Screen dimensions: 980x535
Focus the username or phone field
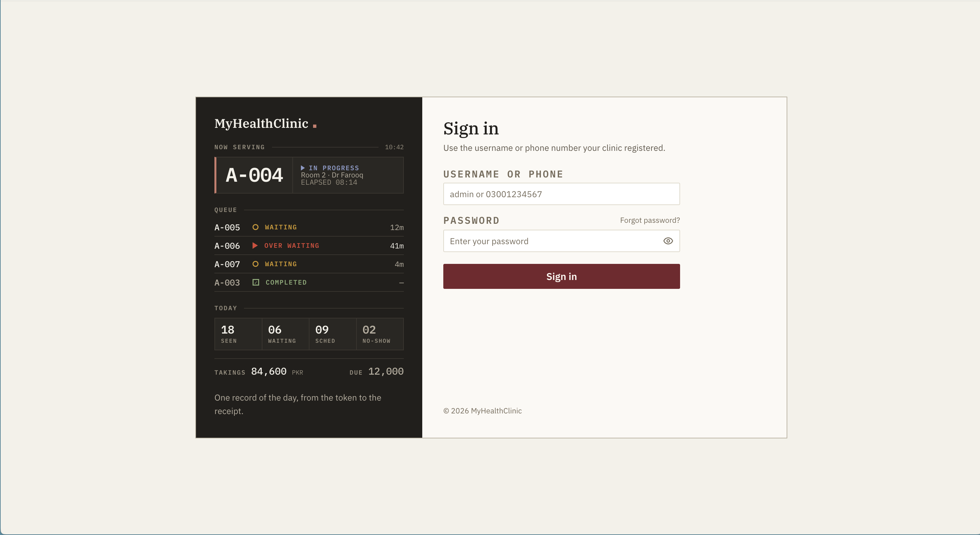pyautogui.click(x=561, y=194)
